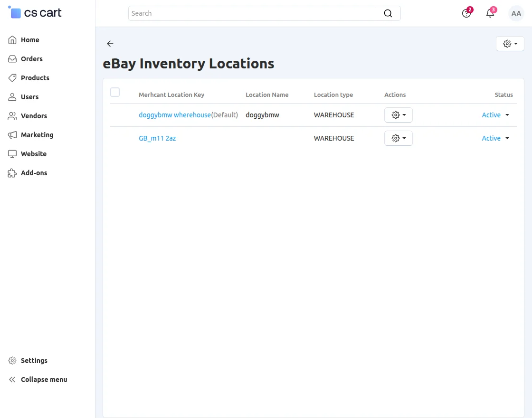This screenshot has width=532, height=418.
Task: Collapse the sidebar menu
Action: (x=44, y=380)
